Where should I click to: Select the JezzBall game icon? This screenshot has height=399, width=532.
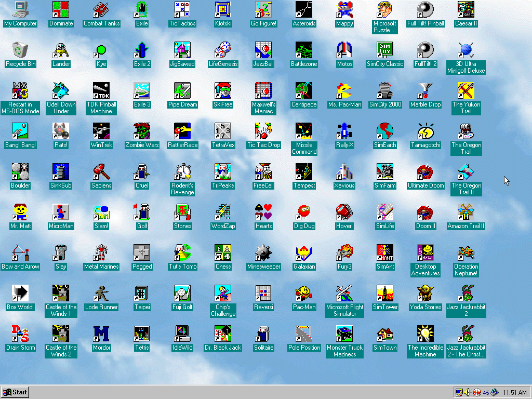[263, 50]
